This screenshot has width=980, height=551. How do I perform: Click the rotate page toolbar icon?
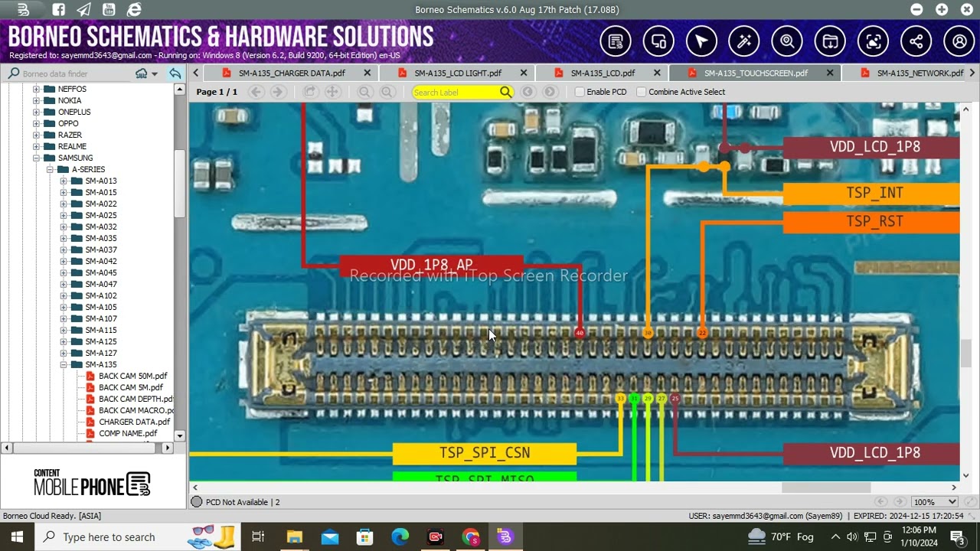point(310,92)
